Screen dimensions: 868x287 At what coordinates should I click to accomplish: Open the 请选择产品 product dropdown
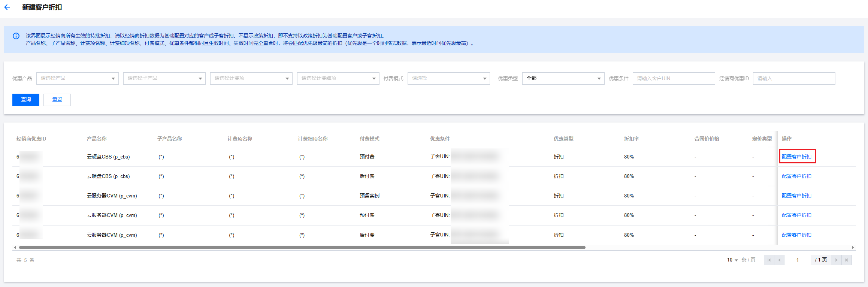click(78, 78)
